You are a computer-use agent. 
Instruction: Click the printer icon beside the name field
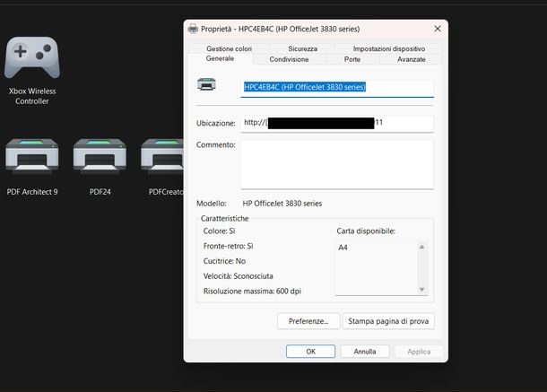click(x=206, y=84)
